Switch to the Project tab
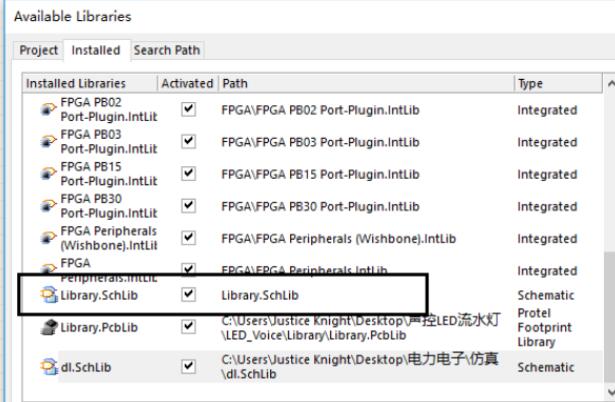This screenshot has width=615, height=402. pos(38,50)
